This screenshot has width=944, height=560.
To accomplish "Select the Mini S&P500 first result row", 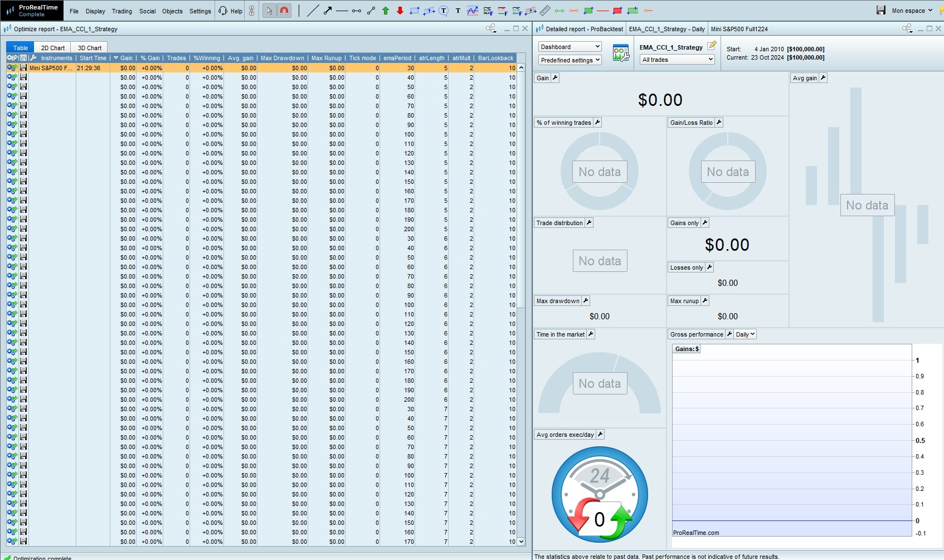I will 51,68.
